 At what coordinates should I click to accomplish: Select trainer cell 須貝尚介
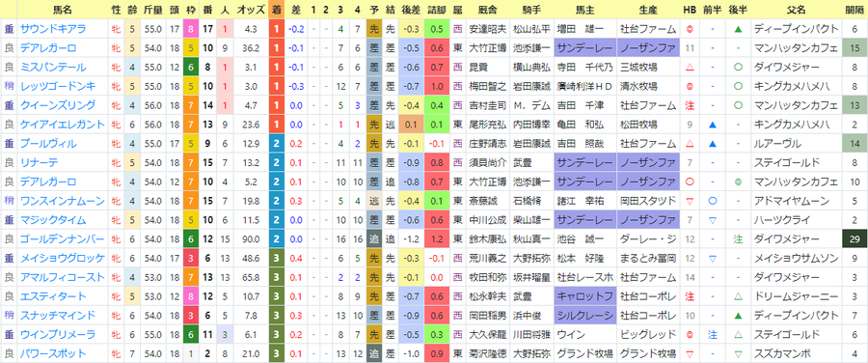(487, 162)
